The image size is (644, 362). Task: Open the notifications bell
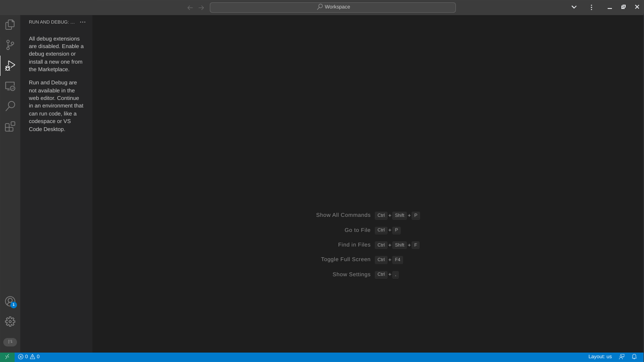(x=634, y=357)
